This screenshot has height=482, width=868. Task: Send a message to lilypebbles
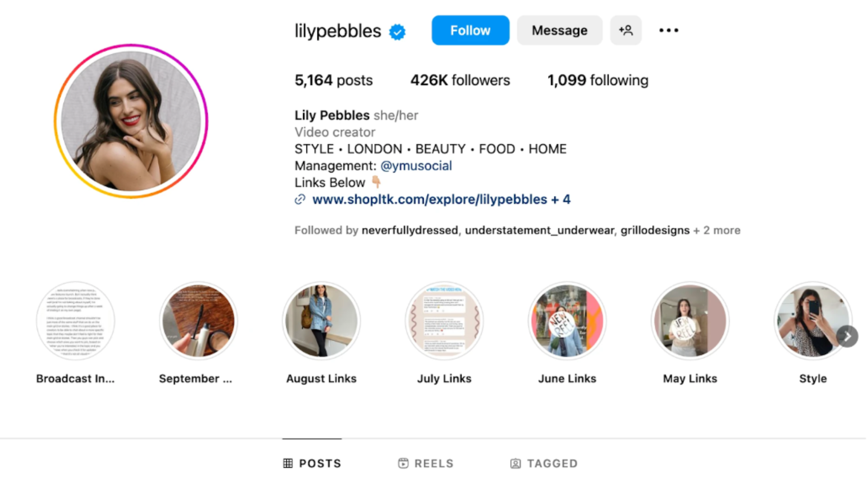tap(559, 30)
